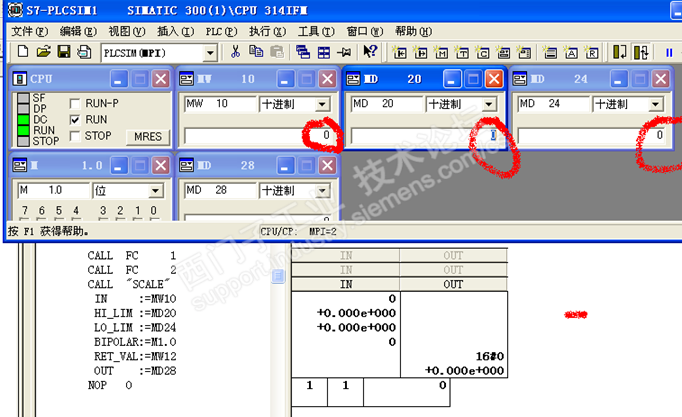The width and height of the screenshot is (682, 417).
Task: Insert an input variable window
Action: coord(399,53)
